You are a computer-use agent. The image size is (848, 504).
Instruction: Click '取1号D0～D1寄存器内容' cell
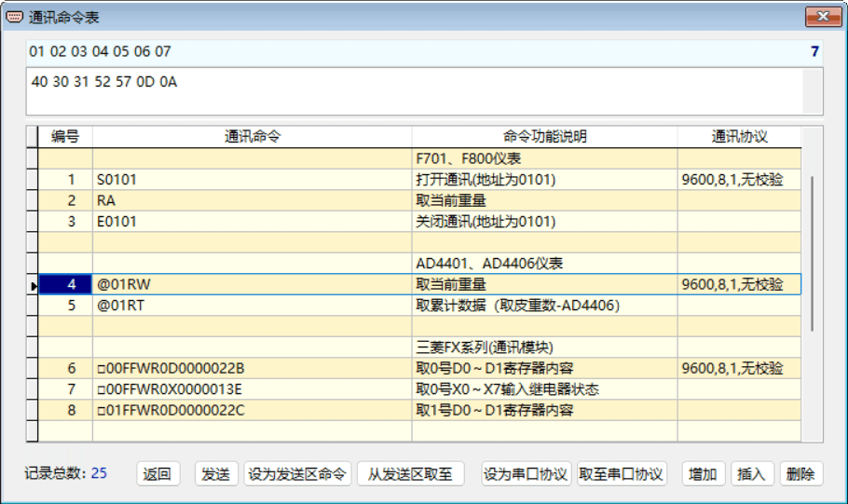tap(544, 411)
